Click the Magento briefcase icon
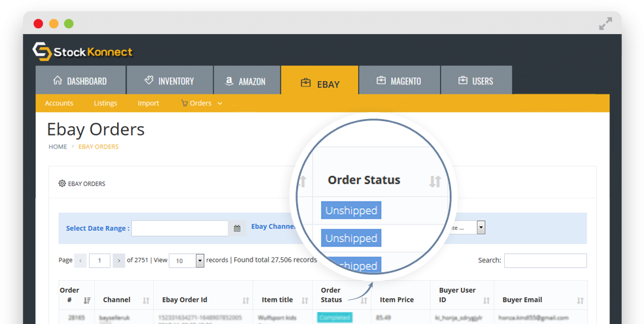Viewport: 644px width, 324px height. pos(381,81)
